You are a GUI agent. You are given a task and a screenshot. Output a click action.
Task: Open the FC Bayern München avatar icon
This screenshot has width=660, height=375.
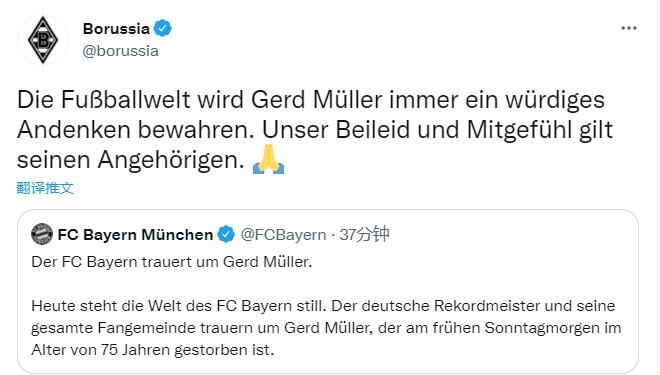42,234
